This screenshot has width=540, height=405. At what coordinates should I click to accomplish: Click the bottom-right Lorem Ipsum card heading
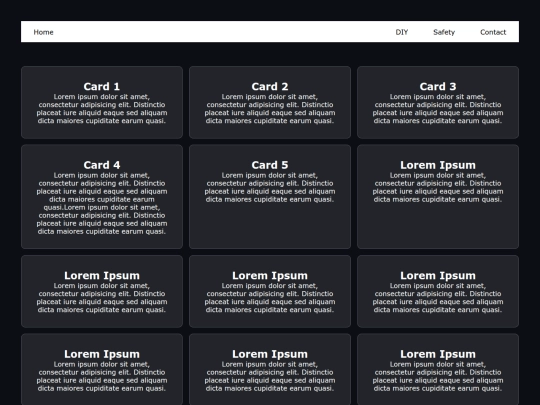pyautogui.click(x=438, y=354)
